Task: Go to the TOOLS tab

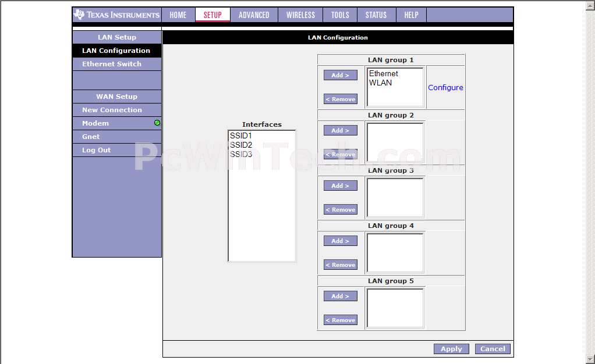Action: pos(340,15)
